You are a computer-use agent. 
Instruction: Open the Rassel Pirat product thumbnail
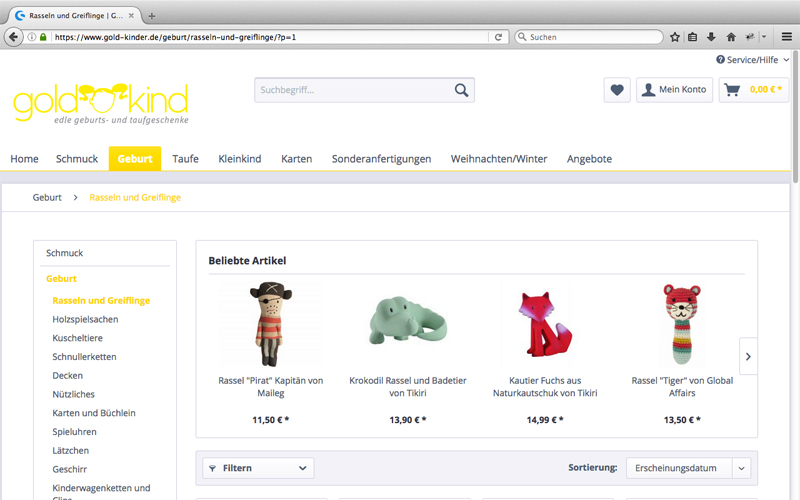270,324
